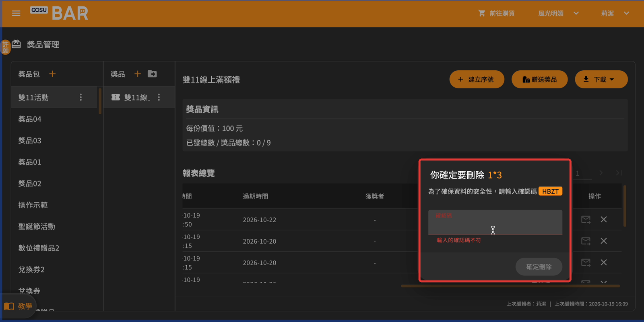644x322 pixels.
Task: Expand the 莉潔 user account dropdown
Action: (x=615, y=13)
